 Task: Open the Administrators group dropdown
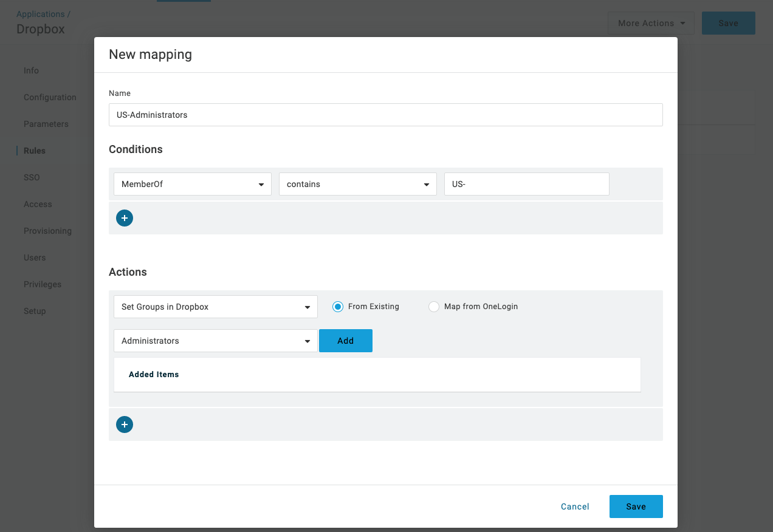tap(216, 341)
